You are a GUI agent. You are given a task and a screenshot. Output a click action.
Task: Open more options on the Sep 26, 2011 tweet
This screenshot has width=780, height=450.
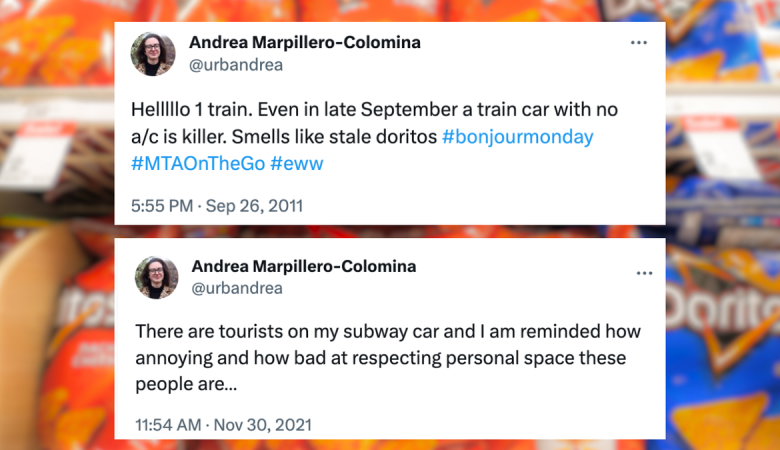click(x=639, y=43)
